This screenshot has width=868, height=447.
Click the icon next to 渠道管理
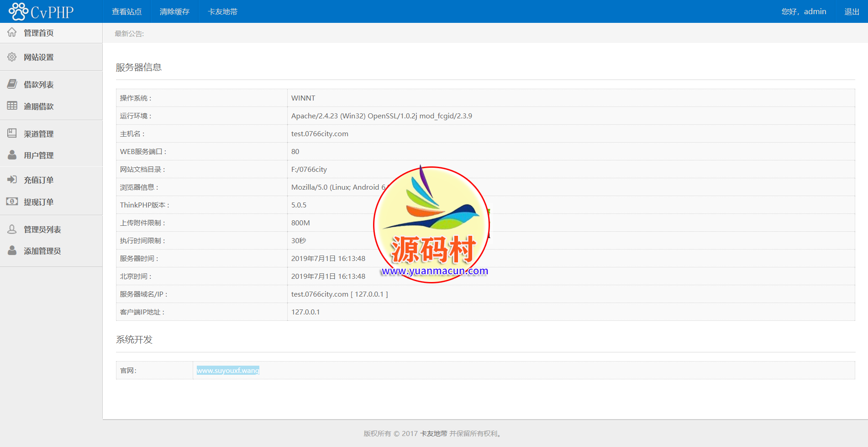tap(12, 133)
